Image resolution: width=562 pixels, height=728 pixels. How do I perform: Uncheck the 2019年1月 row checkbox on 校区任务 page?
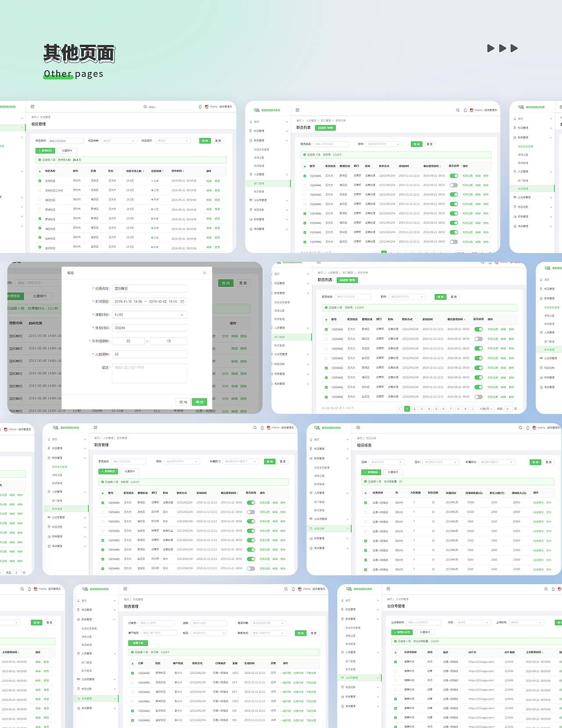click(366, 503)
